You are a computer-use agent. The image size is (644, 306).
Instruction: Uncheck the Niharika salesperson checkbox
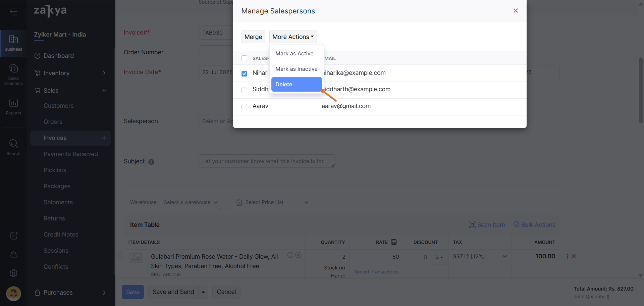tap(245, 73)
